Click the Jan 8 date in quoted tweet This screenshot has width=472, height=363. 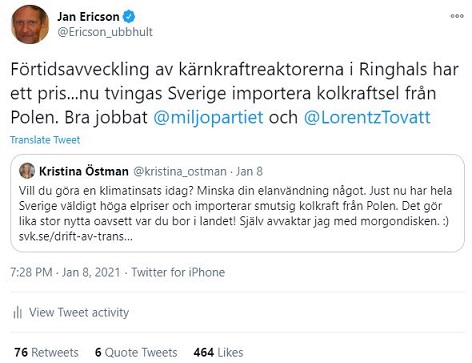pyautogui.click(x=249, y=171)
